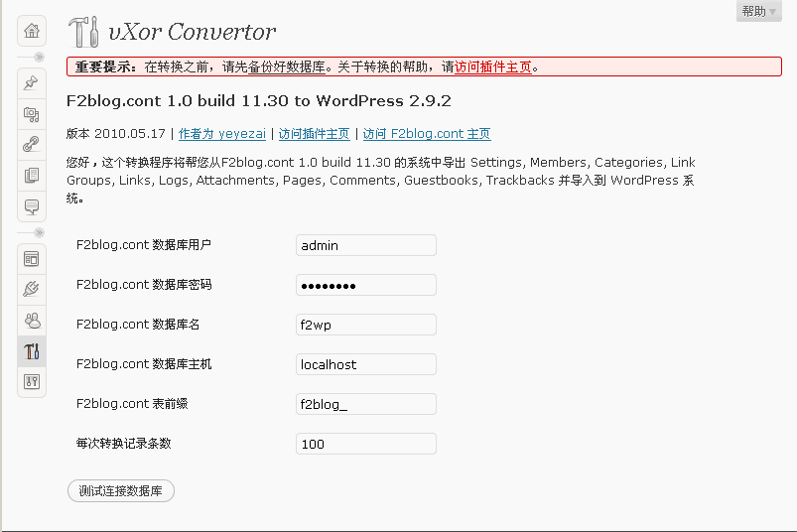This screenshot has width=797, height=532.
Task: Open the Appearance icon in sidebar
Action: [32, 259]
